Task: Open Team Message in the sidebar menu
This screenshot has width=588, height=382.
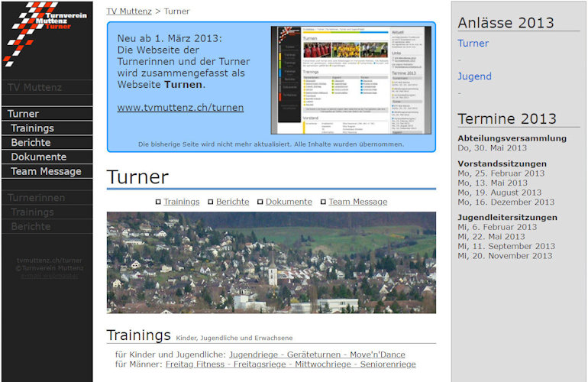Action: pos(47,171)
